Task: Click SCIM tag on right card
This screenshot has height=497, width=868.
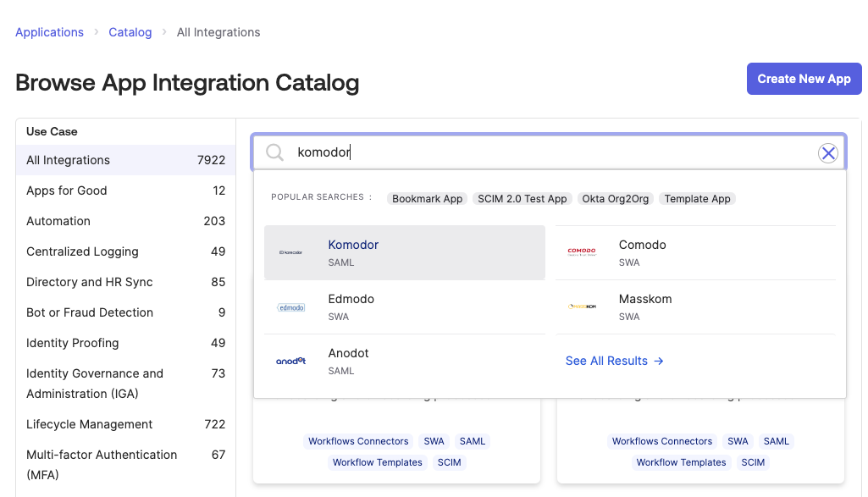Action: click(x=753, y=462)
